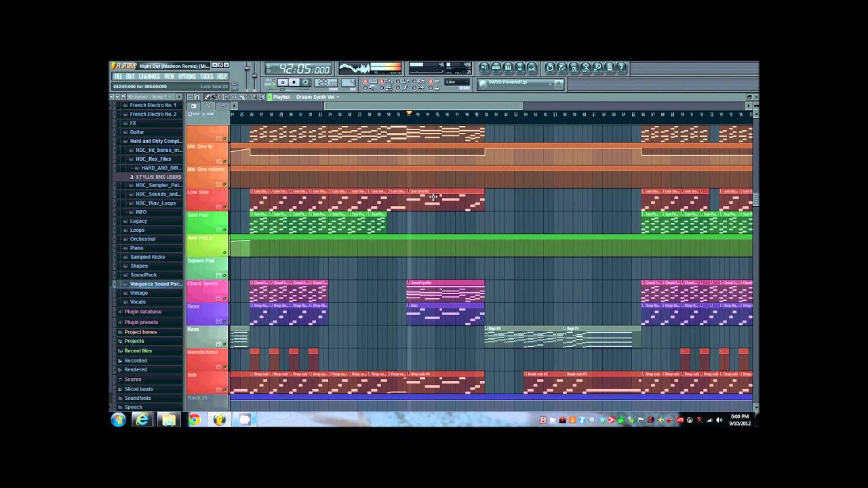Viewport: 868px width, 488px height.
Task: Toggle STEP editing option in playlist
Action: tap(195, 114)
